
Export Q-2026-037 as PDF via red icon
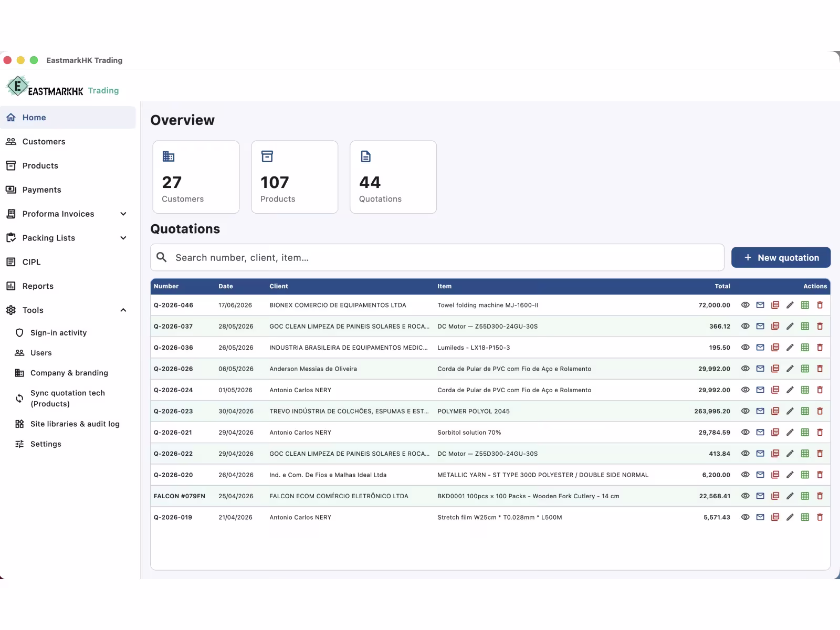pos(775,326)
